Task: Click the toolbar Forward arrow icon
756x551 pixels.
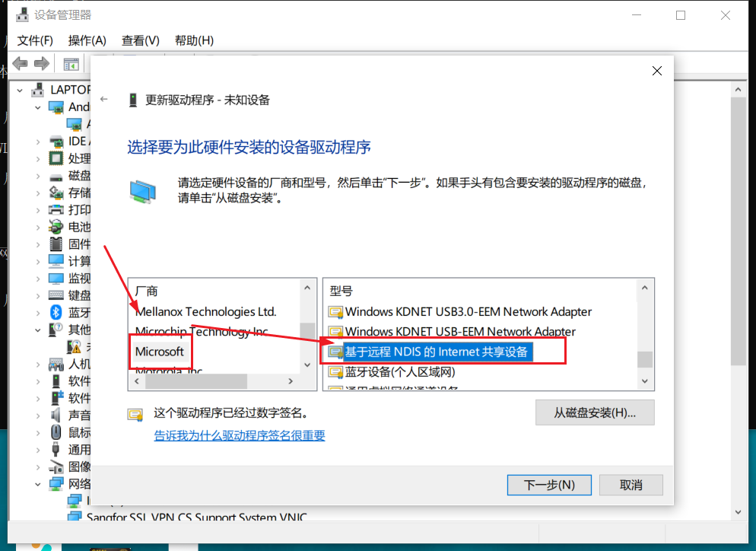Action: pos(42,64)
